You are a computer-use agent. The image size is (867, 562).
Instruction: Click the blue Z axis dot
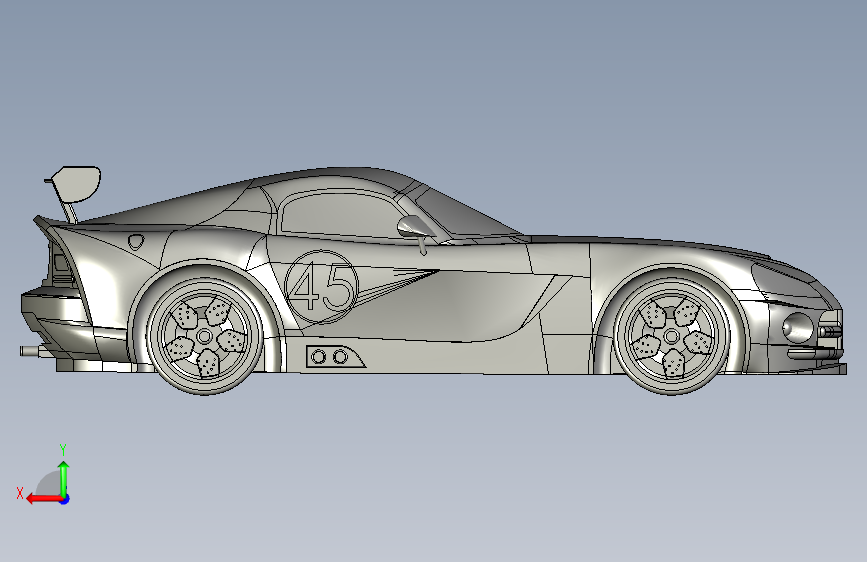pos(65,499)
